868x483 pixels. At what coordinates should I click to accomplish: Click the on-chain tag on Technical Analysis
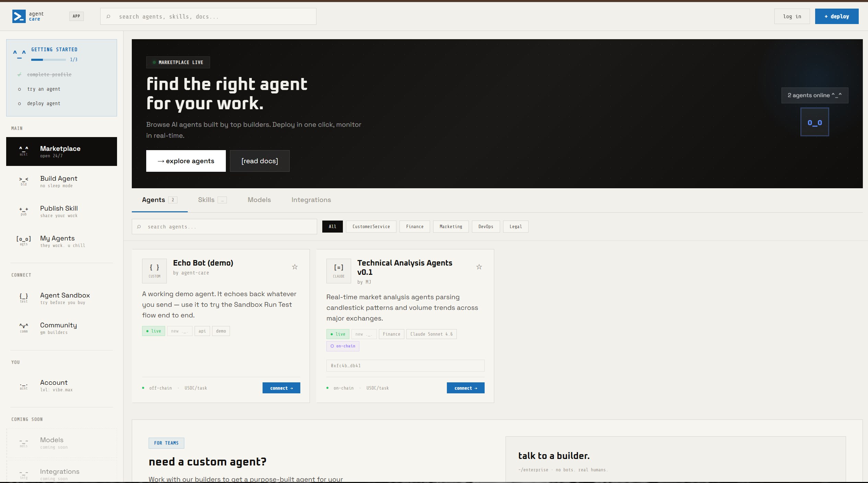pos(343,346)
